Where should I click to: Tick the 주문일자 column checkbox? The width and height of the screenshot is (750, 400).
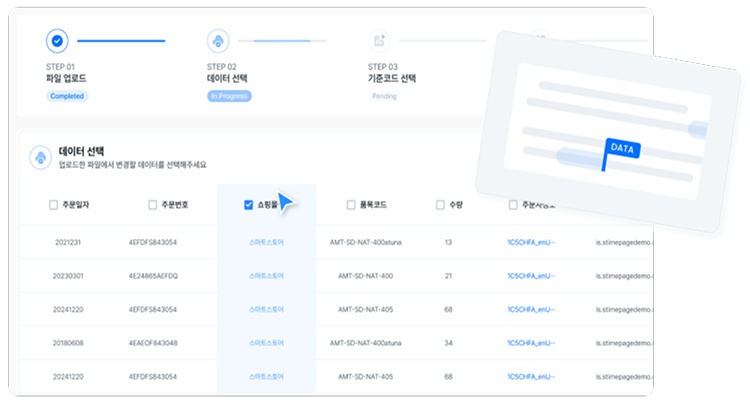53,205
